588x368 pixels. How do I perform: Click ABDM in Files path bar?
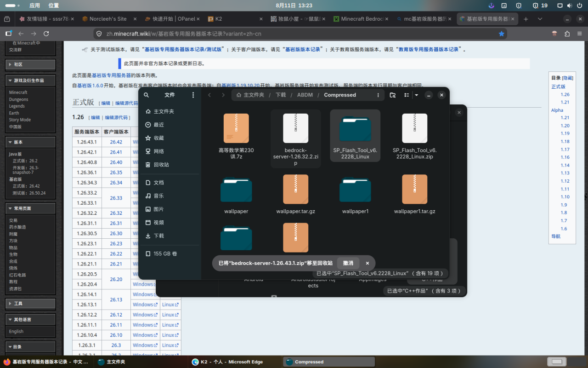point(305,95)
